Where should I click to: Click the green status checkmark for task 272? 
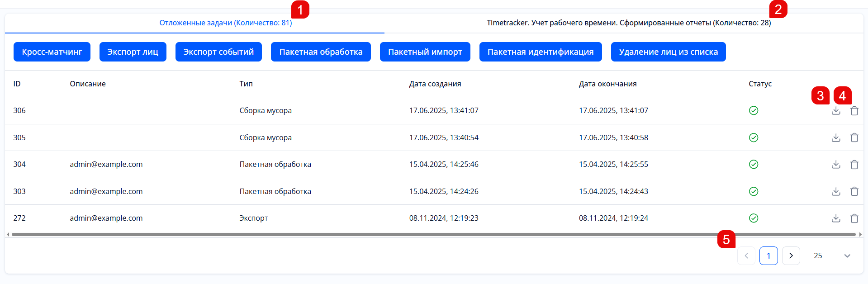tap(754, 218)
